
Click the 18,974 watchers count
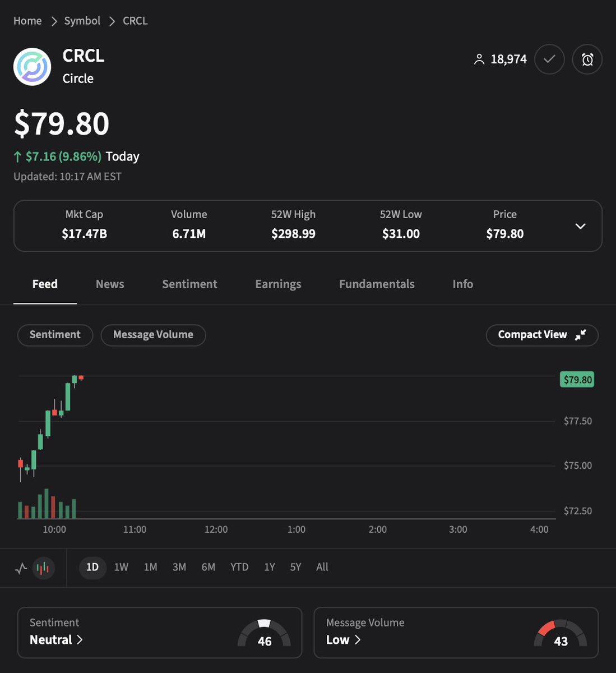tap(508, 59)
